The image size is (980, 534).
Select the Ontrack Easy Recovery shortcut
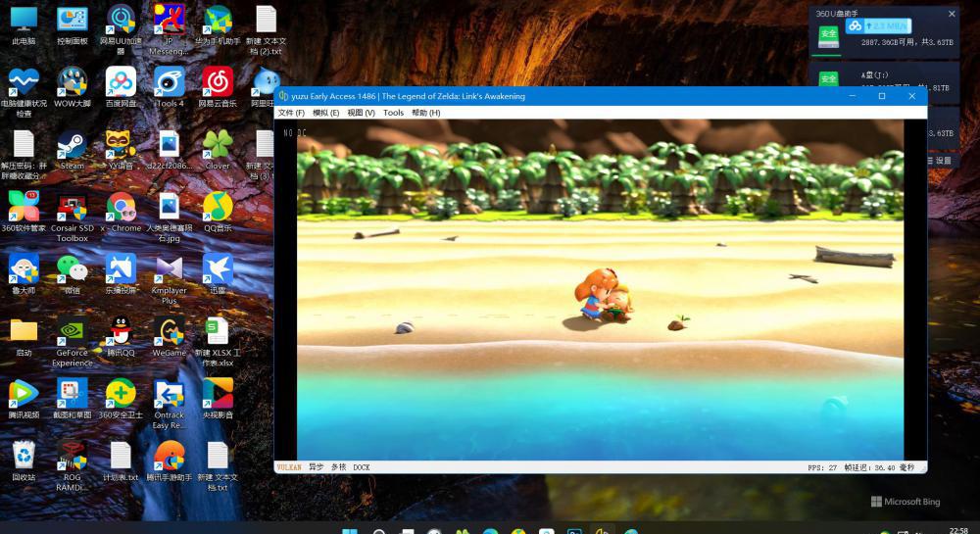(169, 404)
